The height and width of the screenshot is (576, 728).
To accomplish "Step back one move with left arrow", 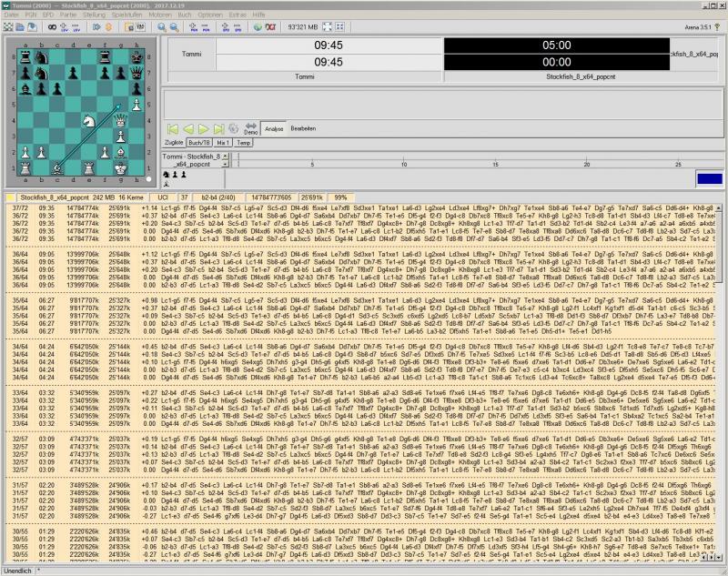I will pos(188,129).
